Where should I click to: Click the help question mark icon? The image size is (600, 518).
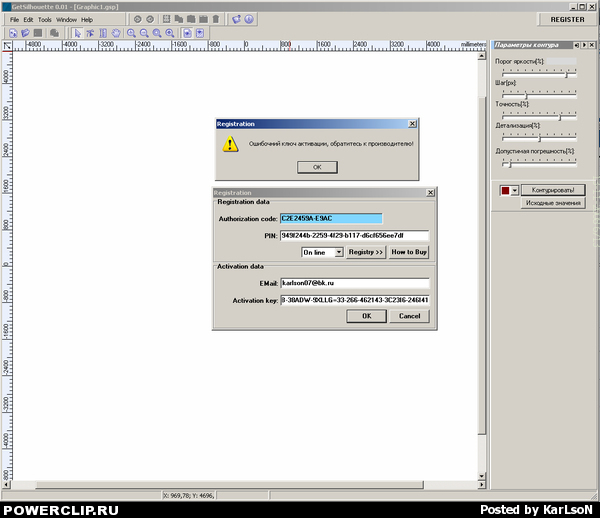[248, 19]
